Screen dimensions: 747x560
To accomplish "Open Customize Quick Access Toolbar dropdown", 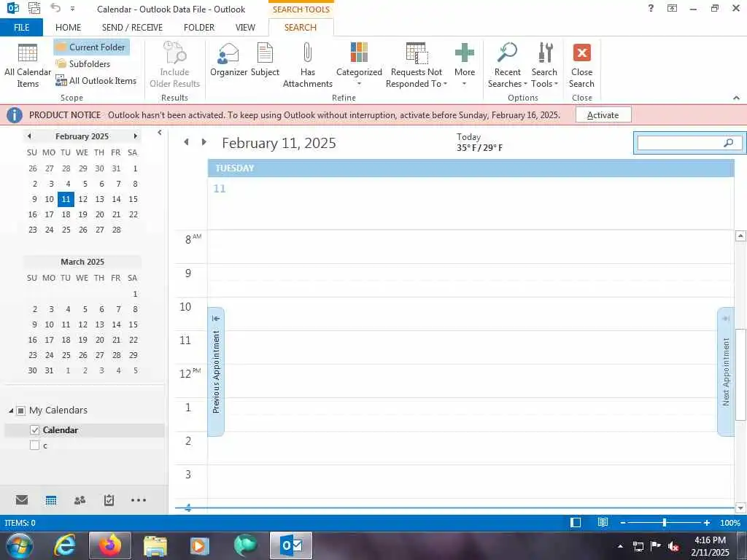I will [72, 9].
